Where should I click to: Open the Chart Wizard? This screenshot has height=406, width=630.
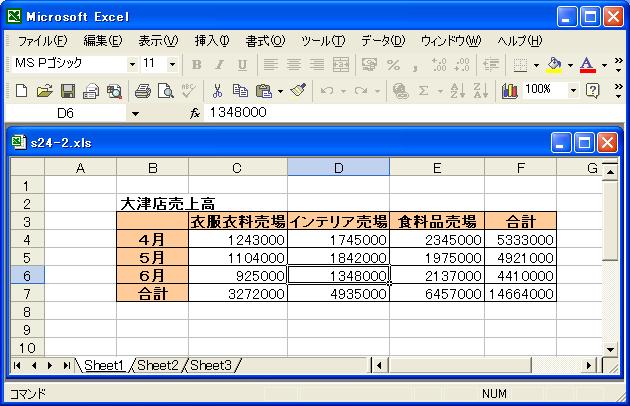(x=509, y=91)
